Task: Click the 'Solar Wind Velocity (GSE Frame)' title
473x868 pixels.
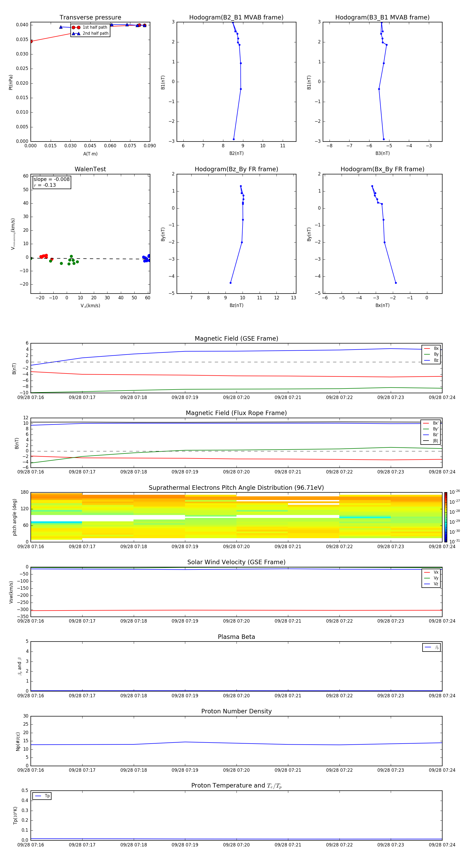Action: click(x=236, y=562)
